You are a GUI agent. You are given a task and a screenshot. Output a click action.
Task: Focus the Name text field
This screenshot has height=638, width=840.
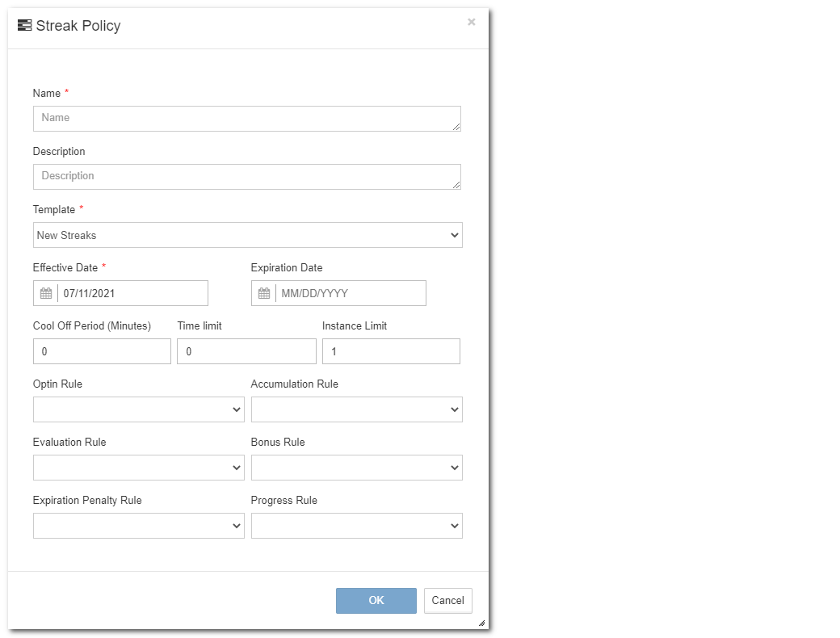tap(246, 118)
